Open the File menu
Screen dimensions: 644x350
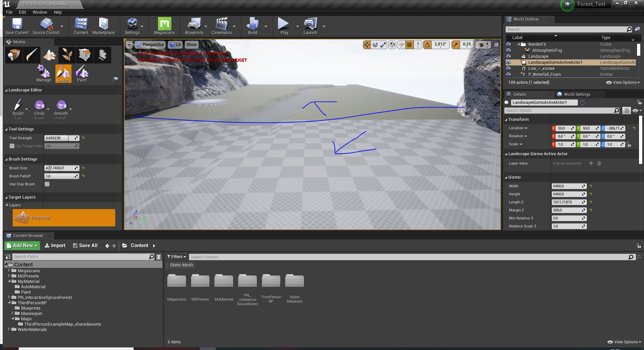point(9,12)
